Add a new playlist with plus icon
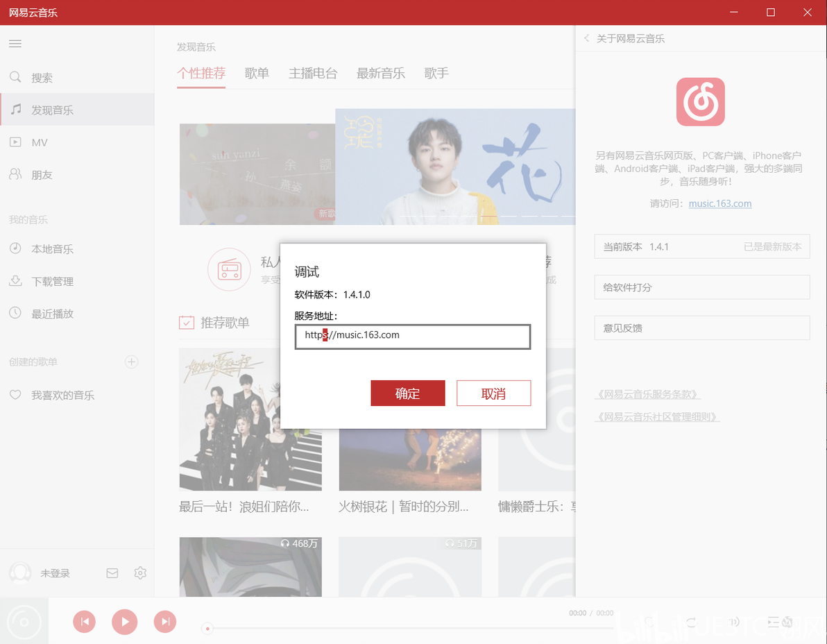 click(131, 362)
